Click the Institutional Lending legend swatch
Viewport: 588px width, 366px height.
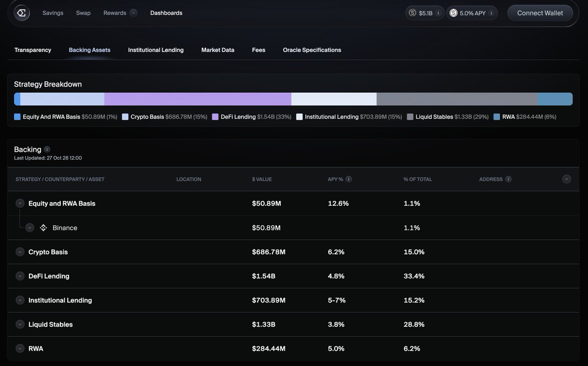coord(299,117)
